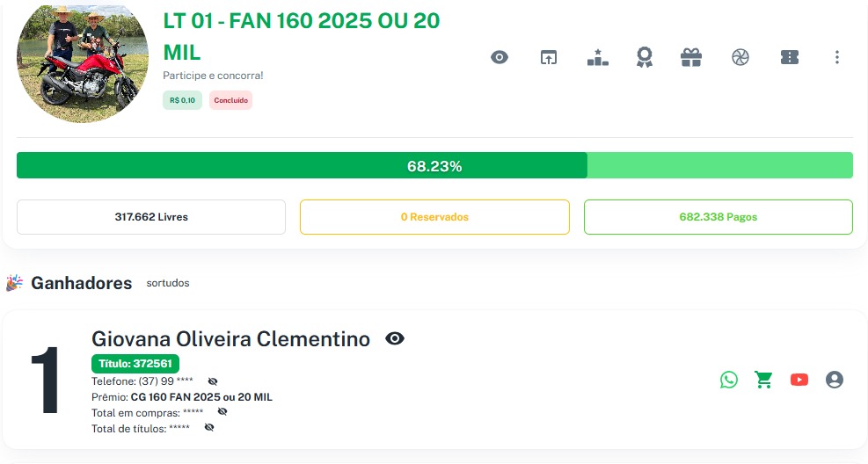The height and width of the screenshot is (464, 868).
Task: Open the three-dot more options menu
Action: click(837, 58)
